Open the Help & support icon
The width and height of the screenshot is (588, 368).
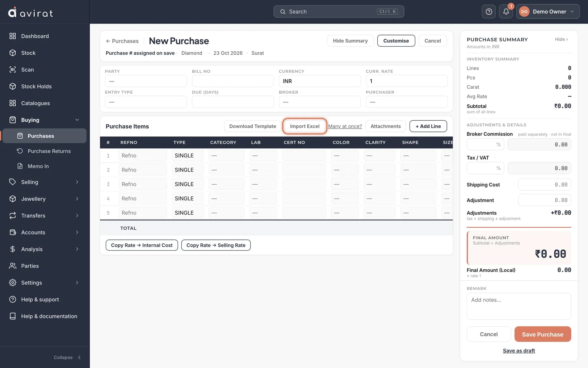coord(12,299)
